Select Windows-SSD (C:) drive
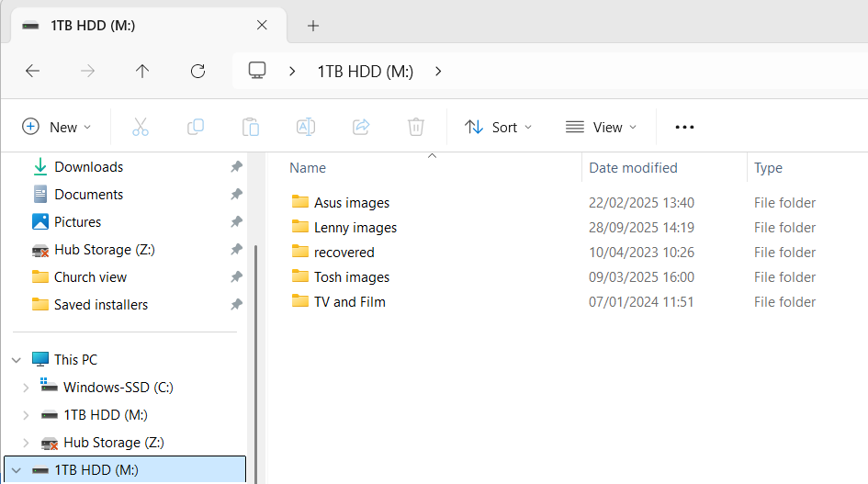 coord(118,387)
